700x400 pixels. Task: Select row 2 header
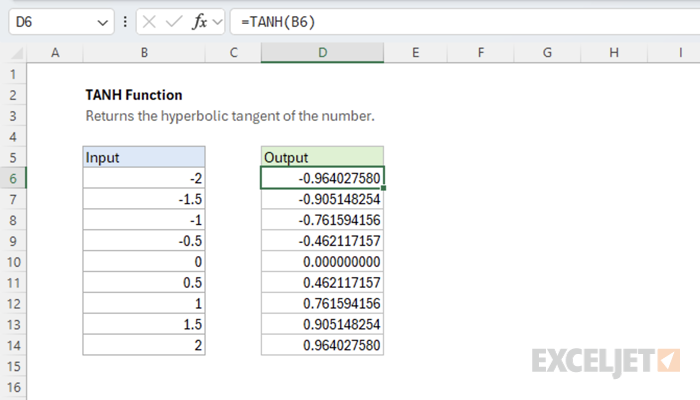(13, 95)
